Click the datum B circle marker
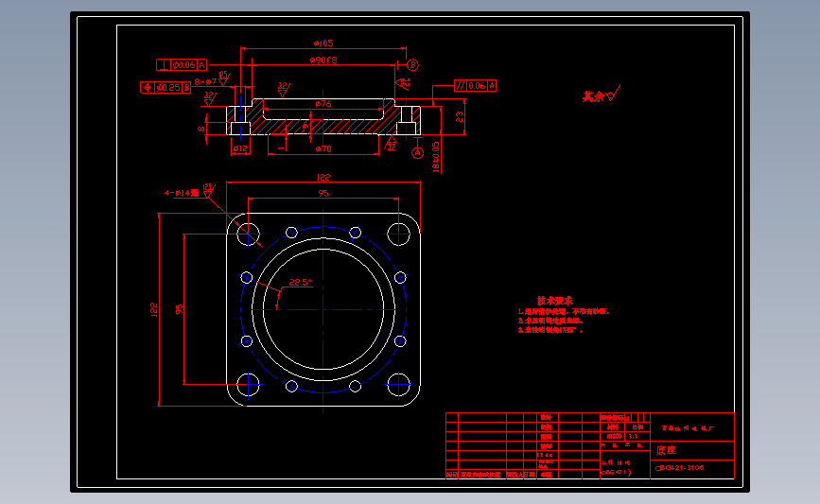Viewport: 820px width, 504px height. [x=412, y=65]
